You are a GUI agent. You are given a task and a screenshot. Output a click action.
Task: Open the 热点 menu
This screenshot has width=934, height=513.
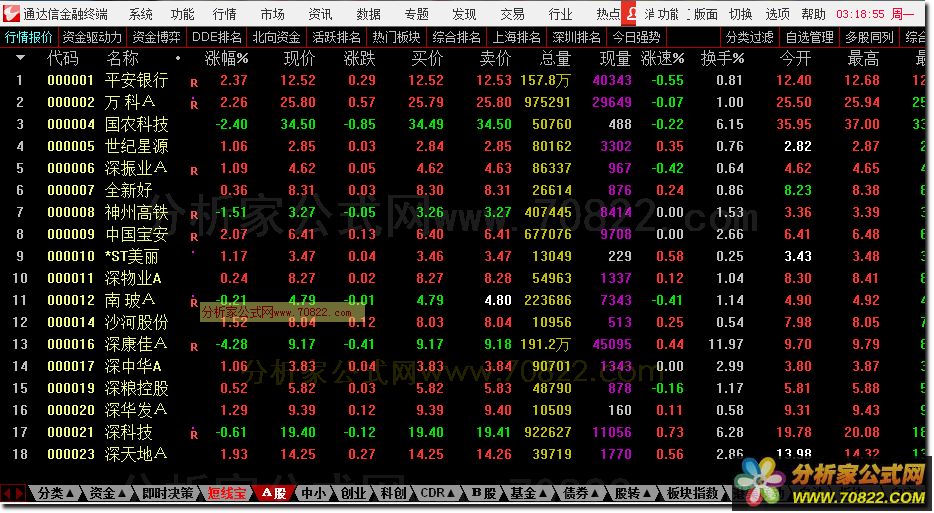608,14
